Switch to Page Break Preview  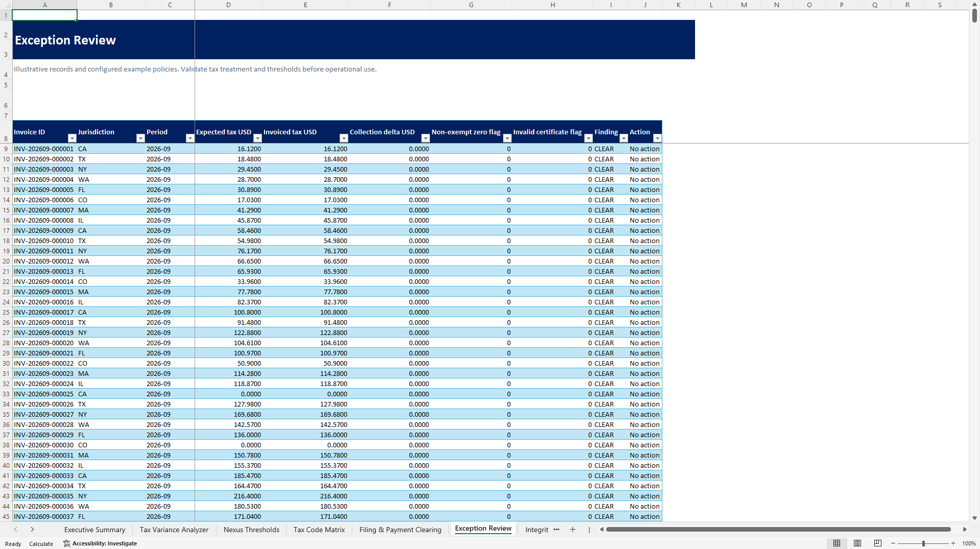click(x=878, y=543)
